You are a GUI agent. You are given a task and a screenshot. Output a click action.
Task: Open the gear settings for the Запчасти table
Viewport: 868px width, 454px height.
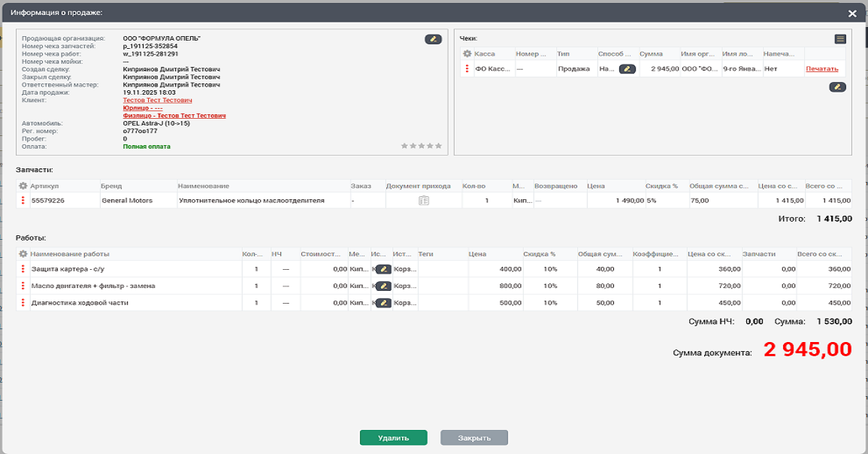(x=23, y=186)
